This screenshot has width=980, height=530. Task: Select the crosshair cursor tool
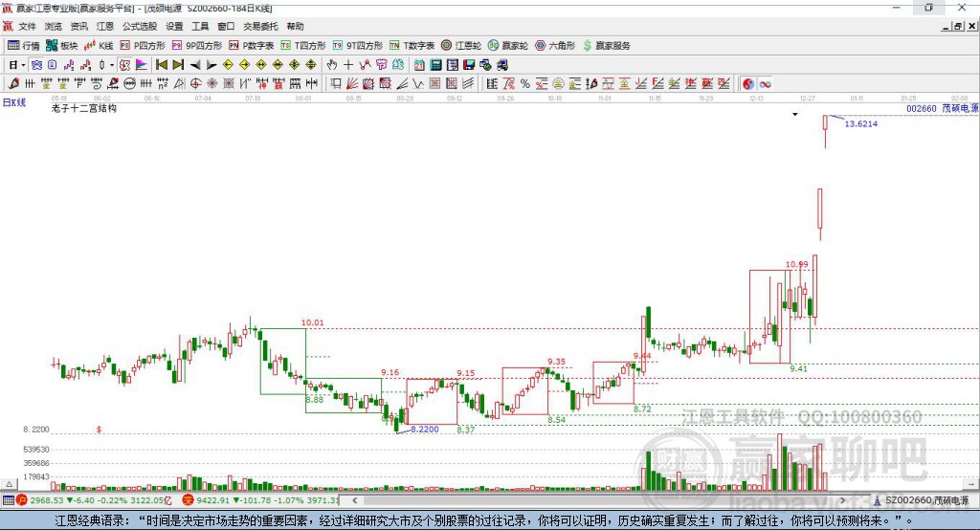tap(348, 65)
